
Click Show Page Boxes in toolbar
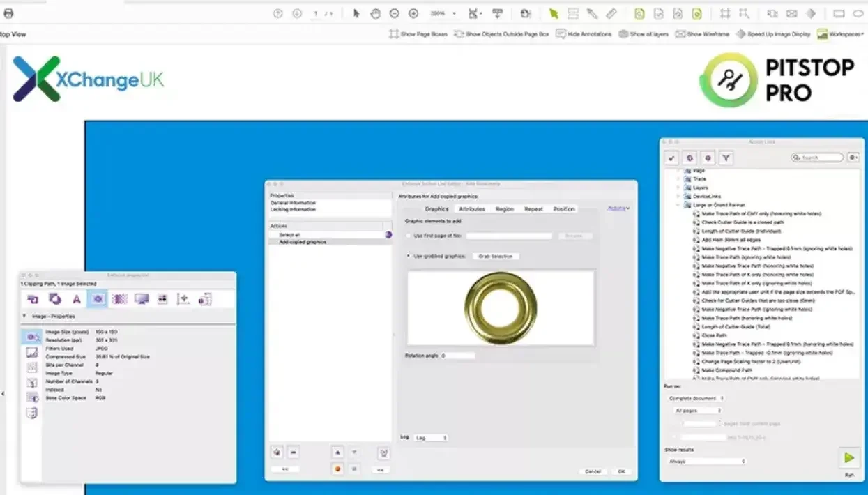[418, 33]
